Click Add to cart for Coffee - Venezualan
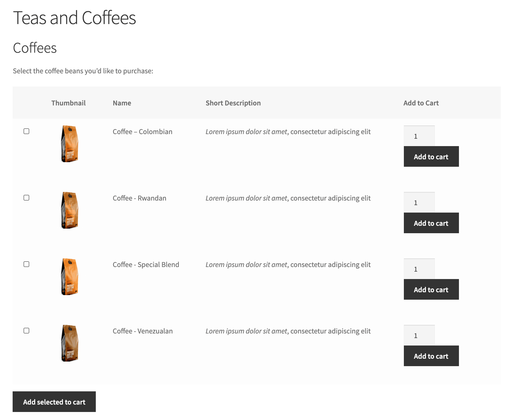 431,356
